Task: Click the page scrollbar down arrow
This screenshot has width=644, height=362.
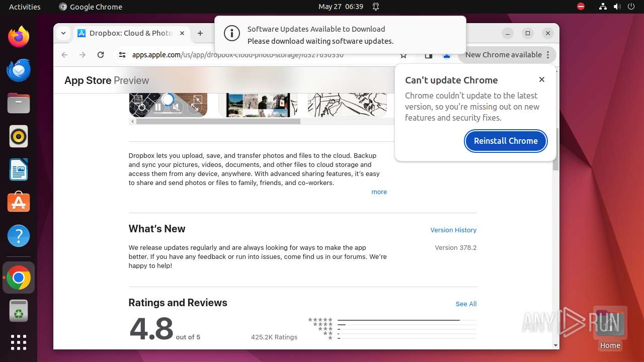Action: click(555, 345)
